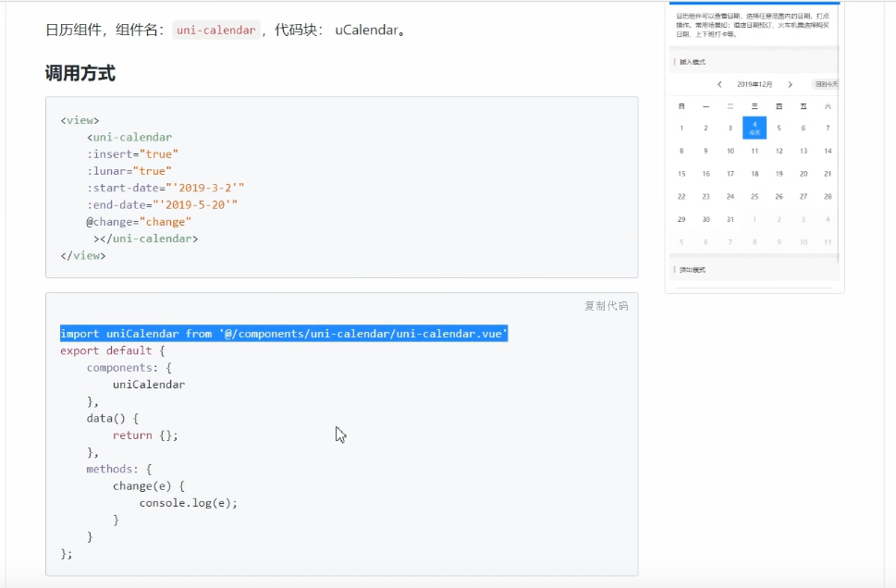Viewport: 896px width, 588px height.
Task: Click the 插入模式 section label
Action: click(x=693, y=62)
